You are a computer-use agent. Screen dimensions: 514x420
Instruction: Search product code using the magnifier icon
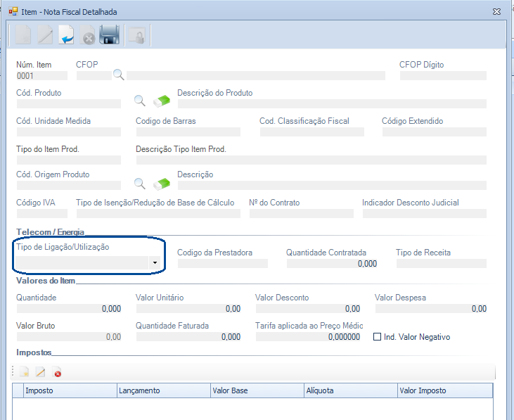pyautogui.click(x=140, y=100)
